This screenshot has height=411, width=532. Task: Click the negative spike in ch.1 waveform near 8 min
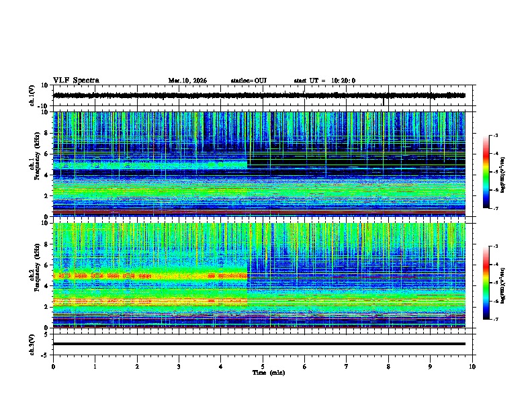(x=384, y=101)
